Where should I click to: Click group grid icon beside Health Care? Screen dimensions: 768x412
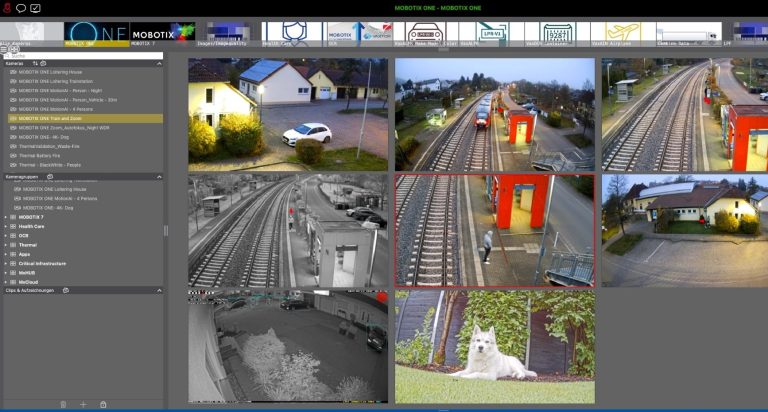(x=13, y=226)
